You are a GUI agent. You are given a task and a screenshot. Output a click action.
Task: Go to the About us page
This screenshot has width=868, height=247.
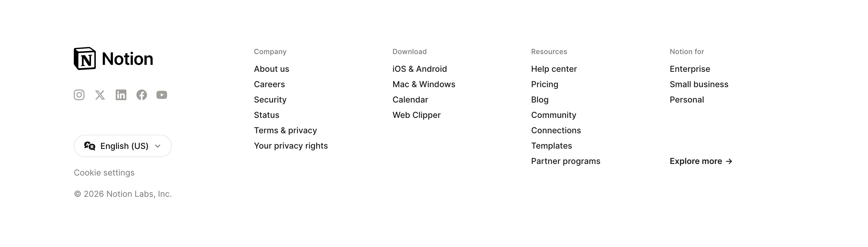[272, 69]
